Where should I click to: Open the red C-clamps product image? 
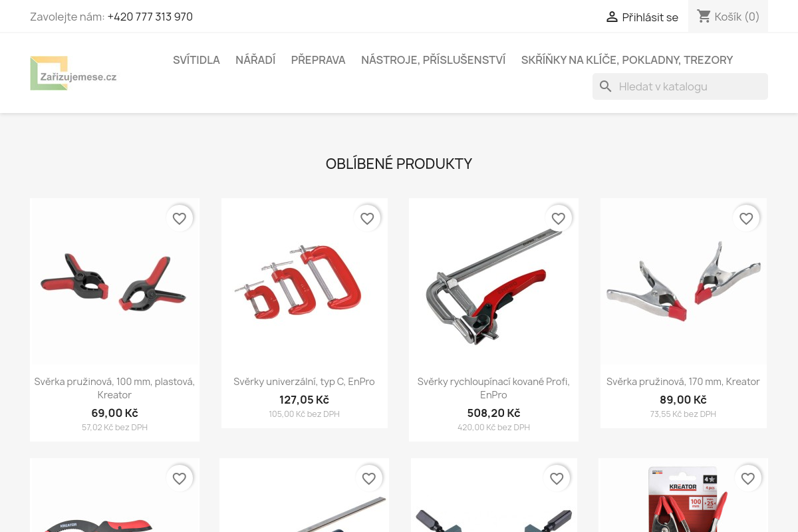click(305, 281)
